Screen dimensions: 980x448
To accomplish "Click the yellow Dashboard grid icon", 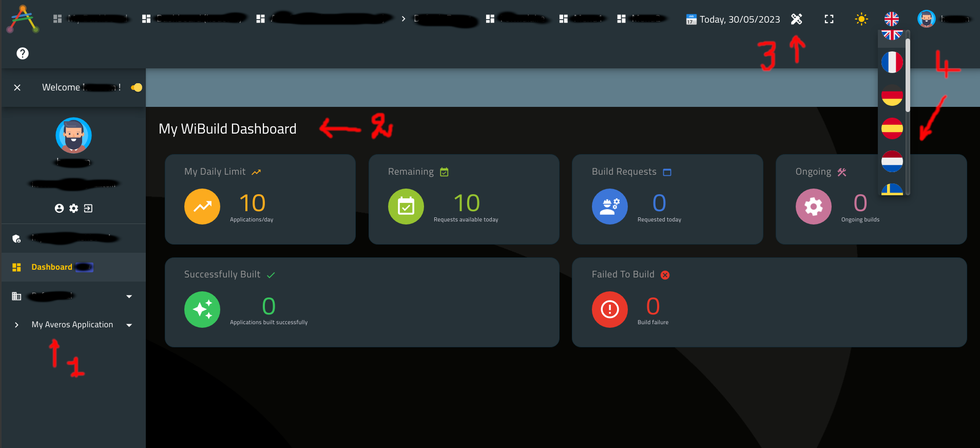I will click(x=16, y=267).
